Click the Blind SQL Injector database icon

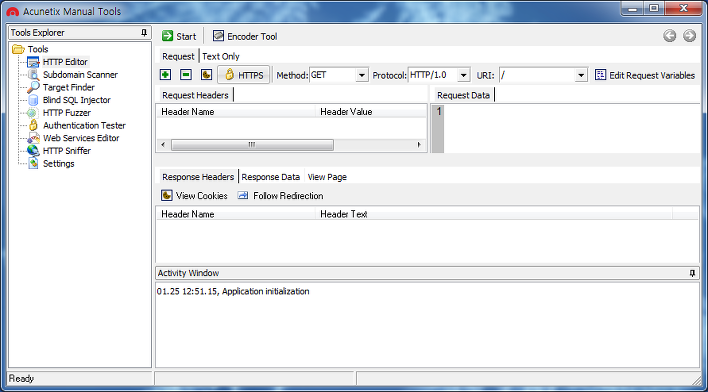(33, 100)
